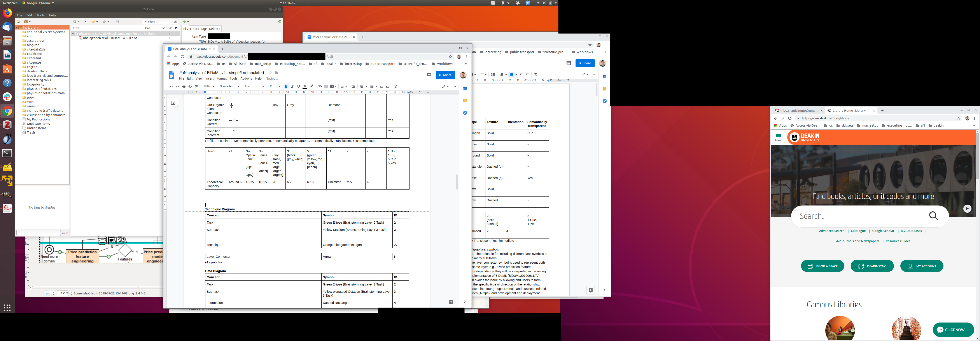Click the text color A swatch

305,86
